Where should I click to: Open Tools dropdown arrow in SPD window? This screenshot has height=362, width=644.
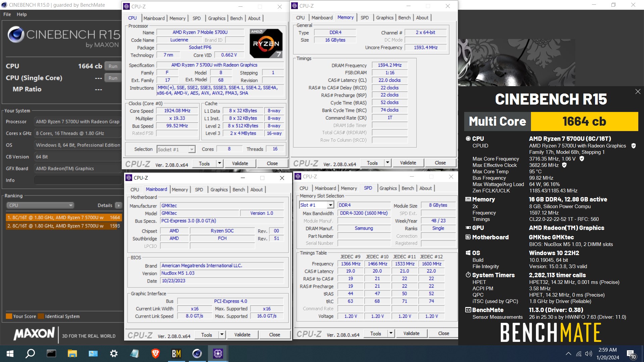(391, 334)
